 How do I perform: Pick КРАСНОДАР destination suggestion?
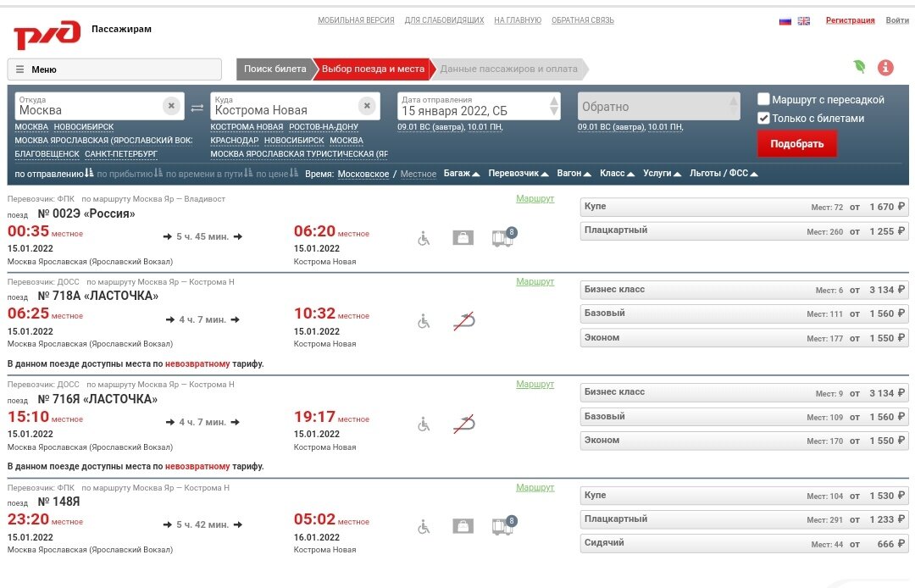234,141
